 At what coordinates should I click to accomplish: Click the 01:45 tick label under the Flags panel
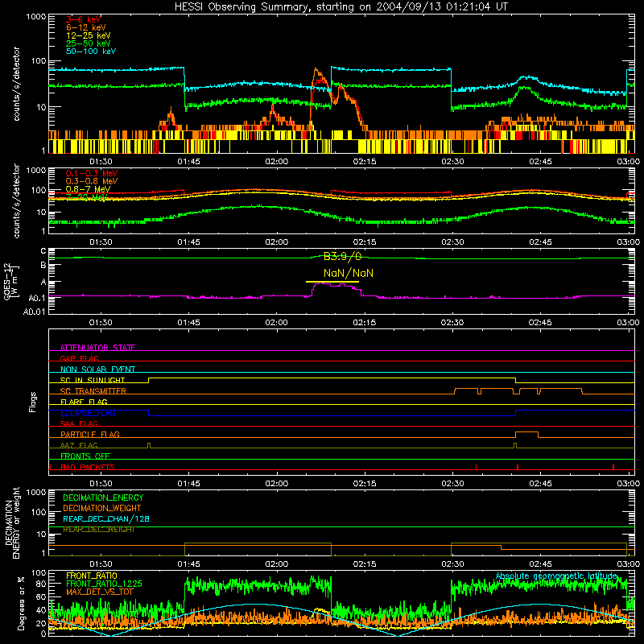(188, 484)
